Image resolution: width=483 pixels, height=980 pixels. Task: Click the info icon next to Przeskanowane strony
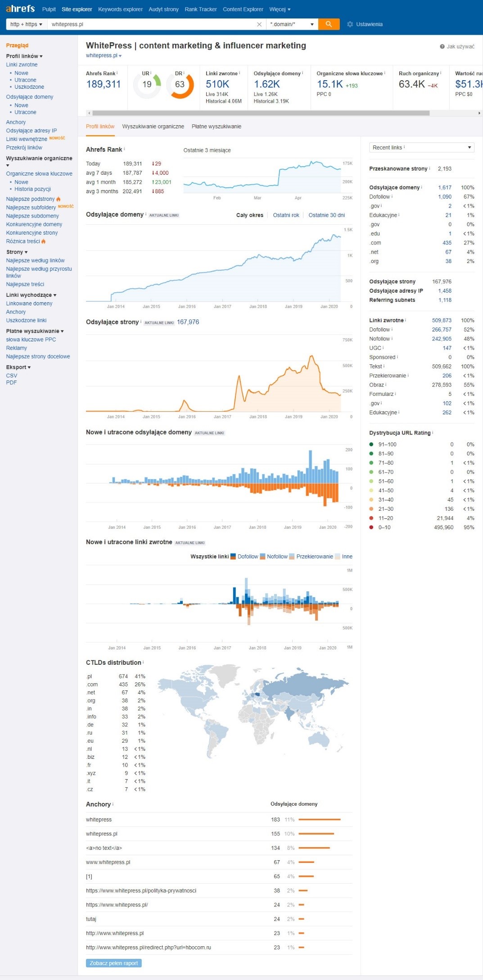pos(429,168)
